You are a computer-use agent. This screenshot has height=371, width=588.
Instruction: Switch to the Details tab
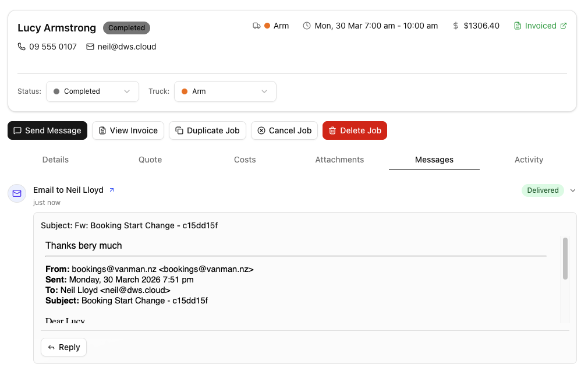click(x=55, y=160)
